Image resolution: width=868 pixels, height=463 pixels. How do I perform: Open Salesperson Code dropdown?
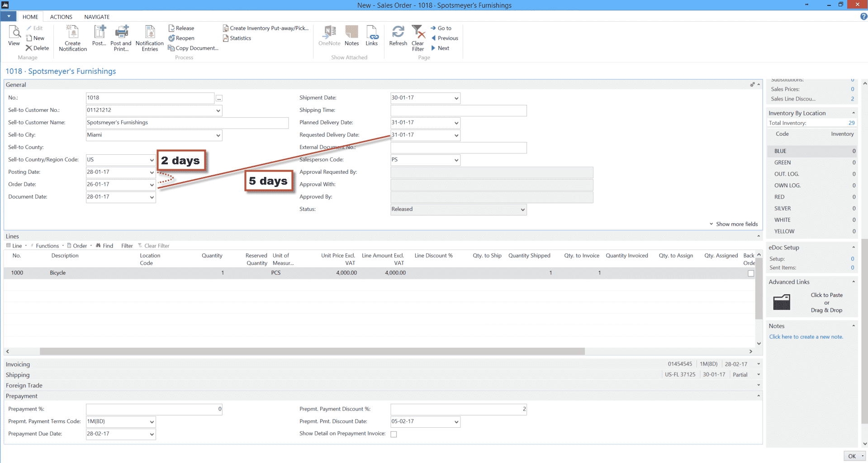click(x=456, y=160)
